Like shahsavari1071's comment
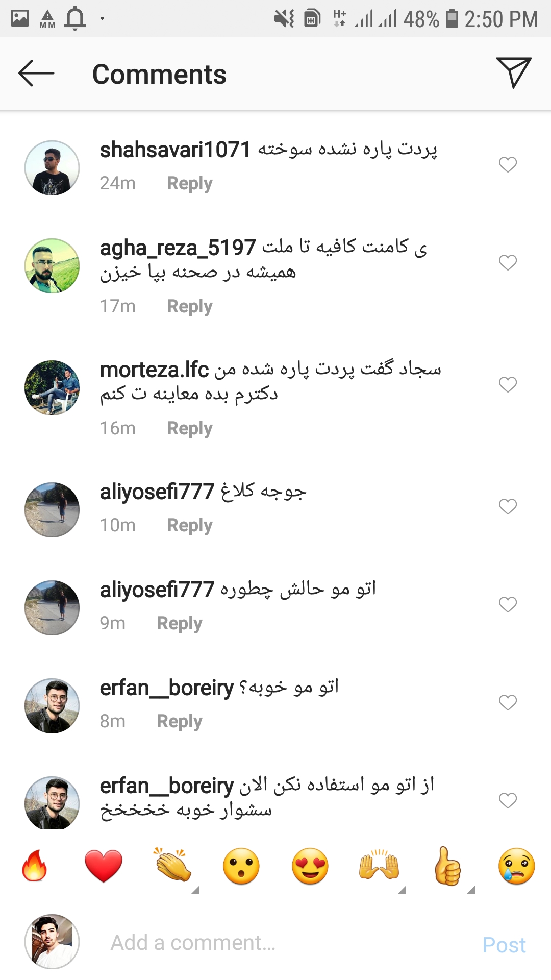This screenshot has width=551, height=980. 508,164
